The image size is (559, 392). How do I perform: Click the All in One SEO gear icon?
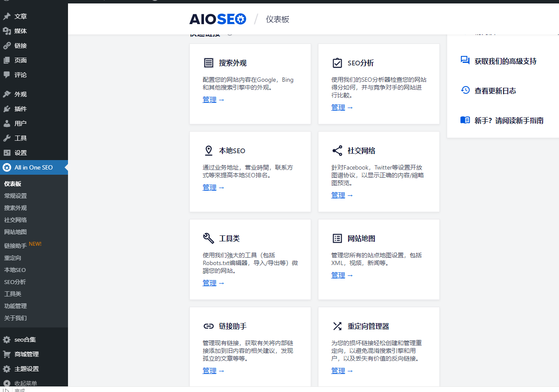coord(7,167)
